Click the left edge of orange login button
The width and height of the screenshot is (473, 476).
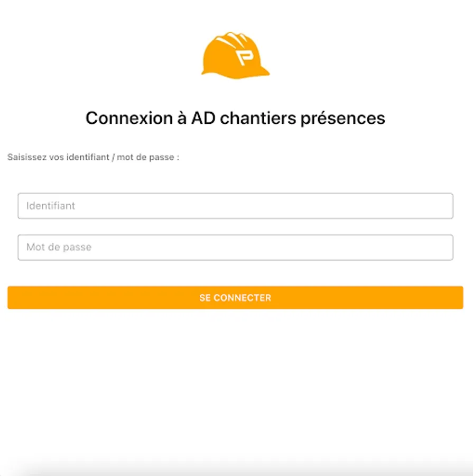(16, 298)
